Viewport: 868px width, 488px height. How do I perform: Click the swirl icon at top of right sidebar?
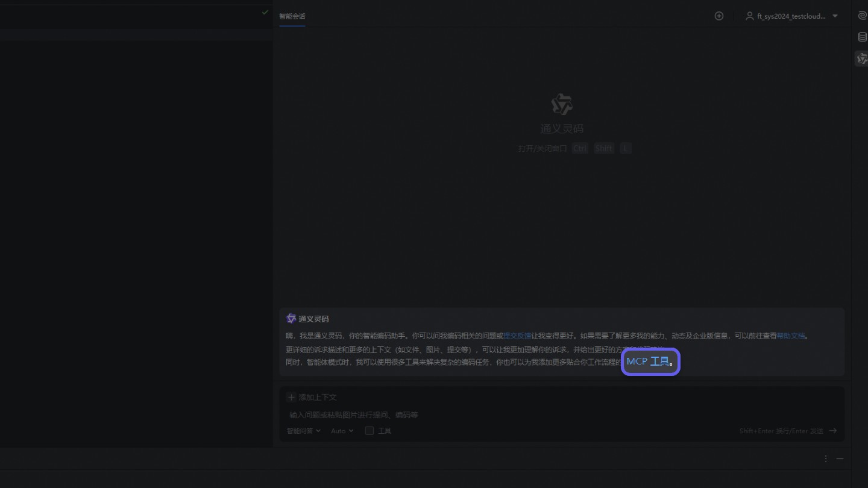(x=861, y=15)
